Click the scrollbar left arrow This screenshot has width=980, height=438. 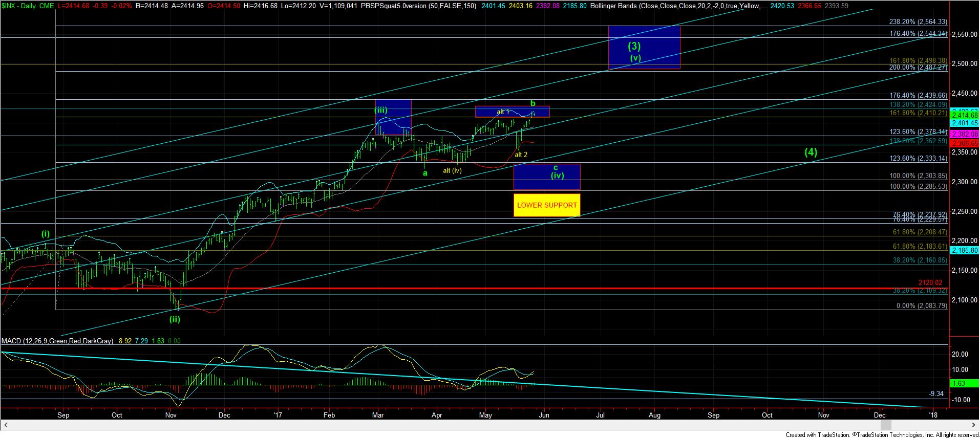pyautogui.click(x=7, y=425)
